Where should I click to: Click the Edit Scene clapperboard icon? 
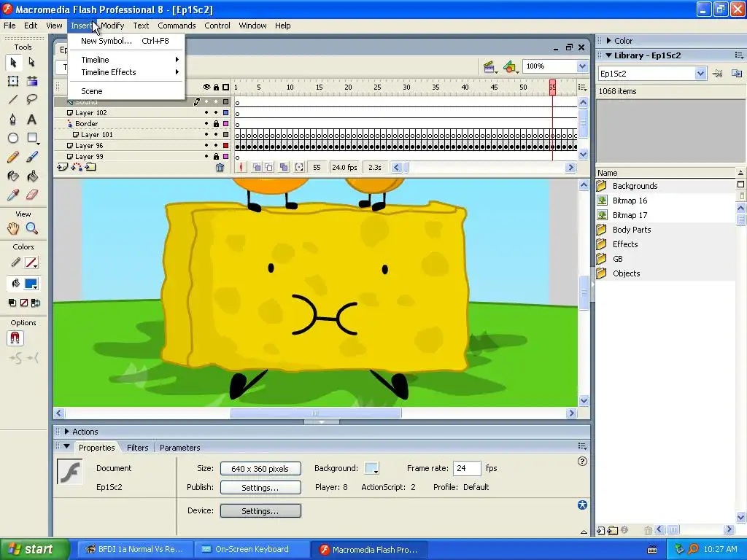(489, 67)
